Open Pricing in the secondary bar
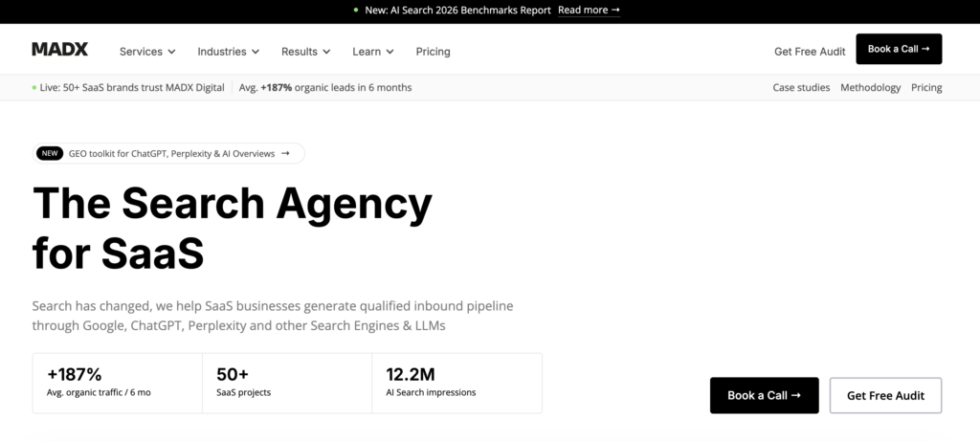Viewport: 980px width, 441px height. [926, 87]
